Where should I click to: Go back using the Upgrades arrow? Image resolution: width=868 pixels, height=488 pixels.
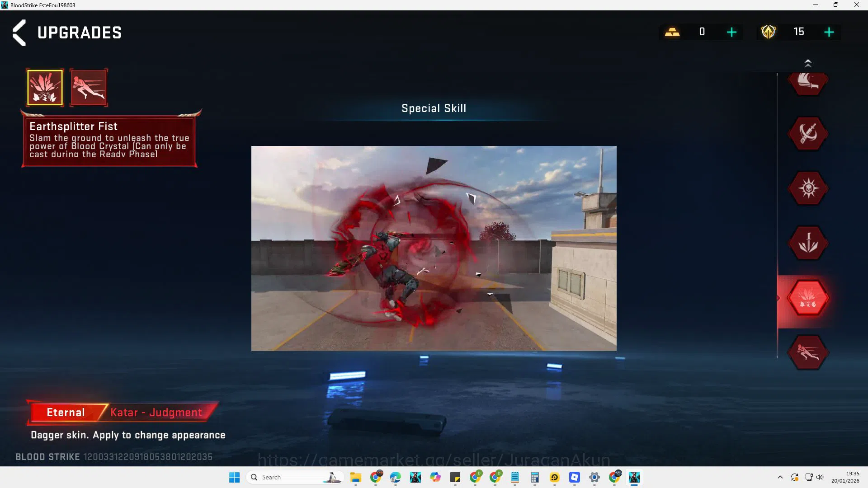coord(19,33)
